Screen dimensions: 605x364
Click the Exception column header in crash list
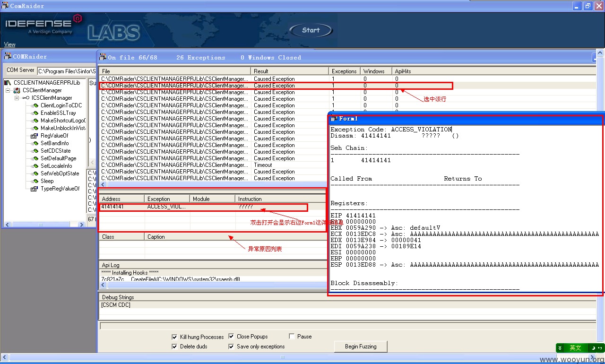tap(167, 199)
